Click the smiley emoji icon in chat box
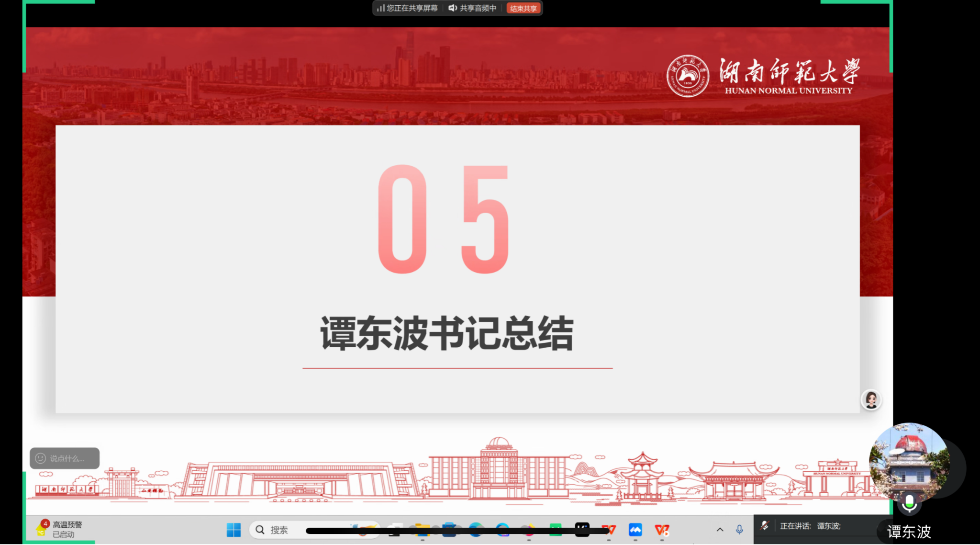Screen dimensions: 980x545 41,458
